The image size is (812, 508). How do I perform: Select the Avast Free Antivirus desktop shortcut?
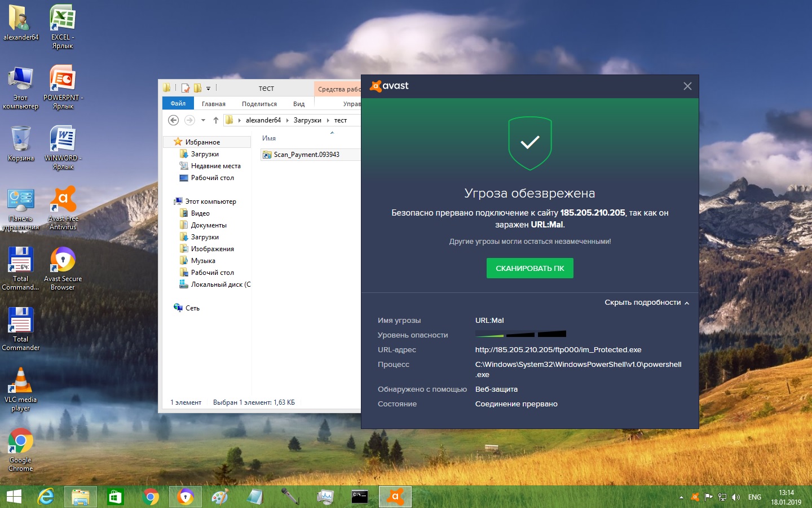click(x=63, y=208)
